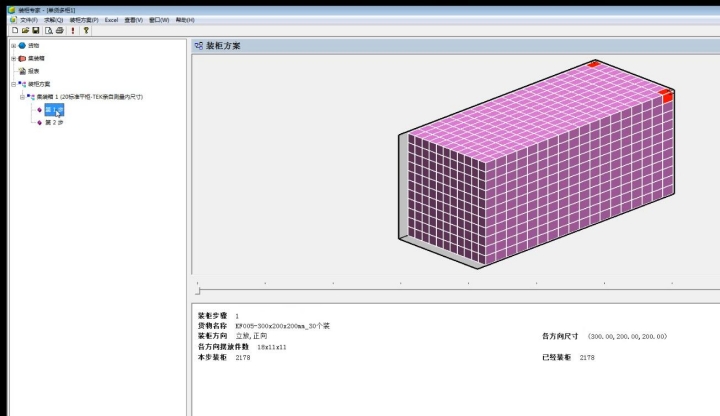Select 第 2 步 in the tree

tap(53, 122)
